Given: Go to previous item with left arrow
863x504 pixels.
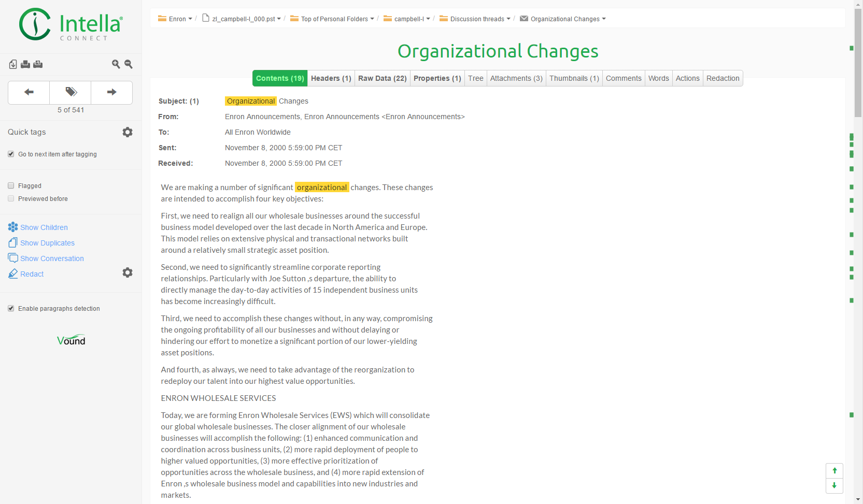Looking at the screenshot, I should point(29,92).
